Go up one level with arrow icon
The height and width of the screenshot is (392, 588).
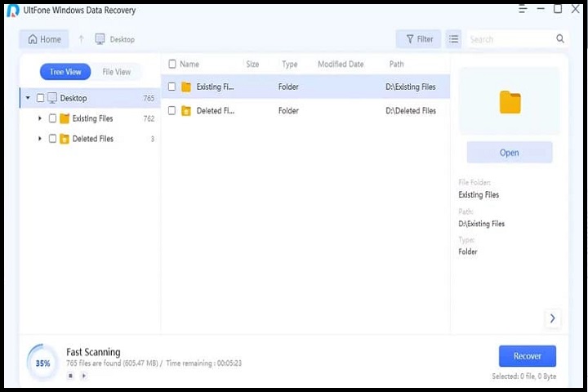click(x=81, y=39)
